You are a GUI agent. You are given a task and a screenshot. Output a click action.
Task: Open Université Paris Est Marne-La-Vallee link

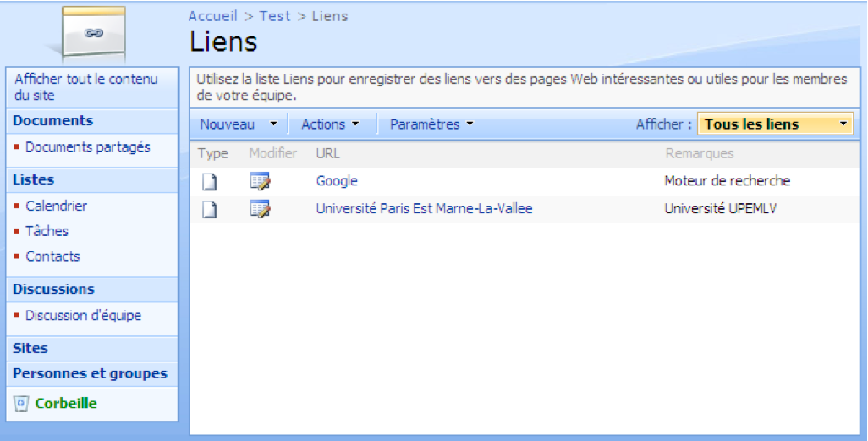pos(424,208)
